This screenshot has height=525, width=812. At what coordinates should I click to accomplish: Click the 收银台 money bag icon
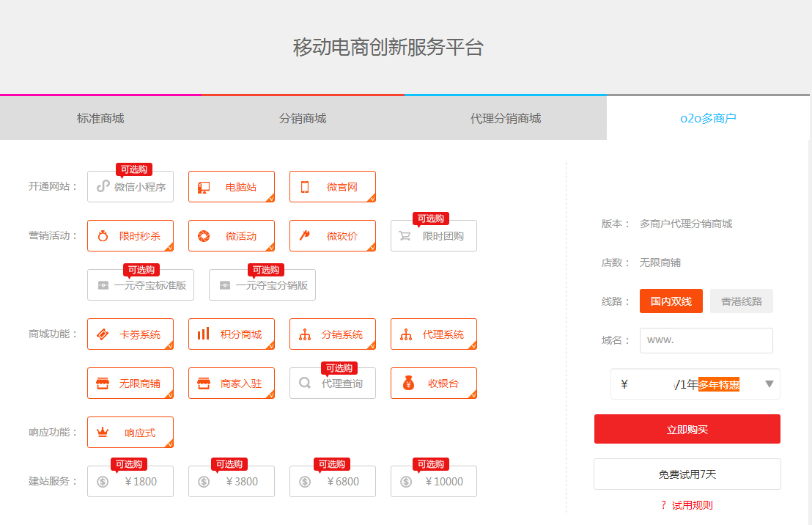(x=407, y=383)
